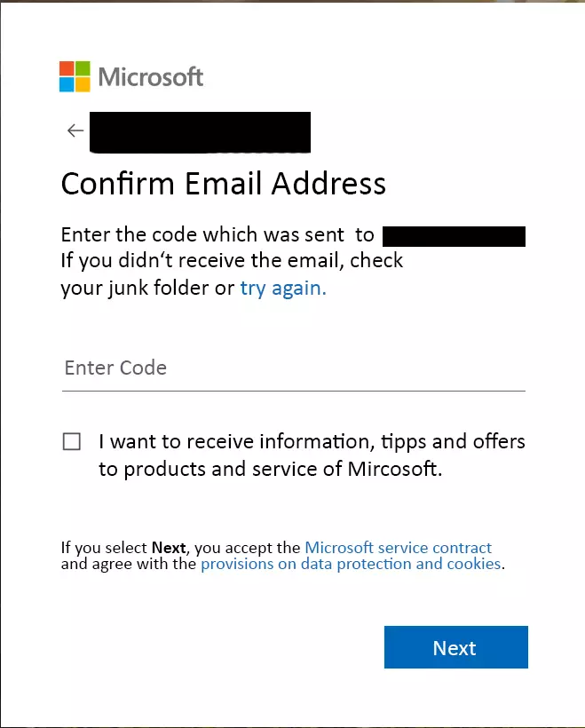Click the blue Next button at bottom right
The image size is (585, 728).
tap(455, 647)
